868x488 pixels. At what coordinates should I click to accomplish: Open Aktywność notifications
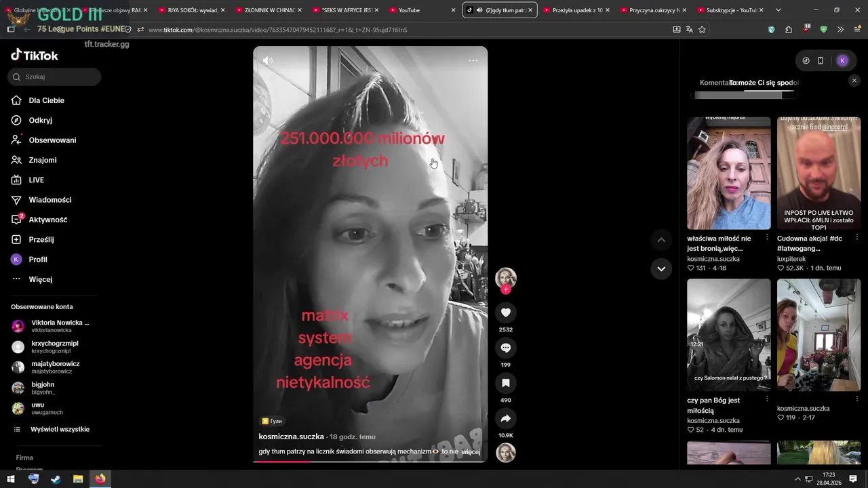(x=39, y=220)
